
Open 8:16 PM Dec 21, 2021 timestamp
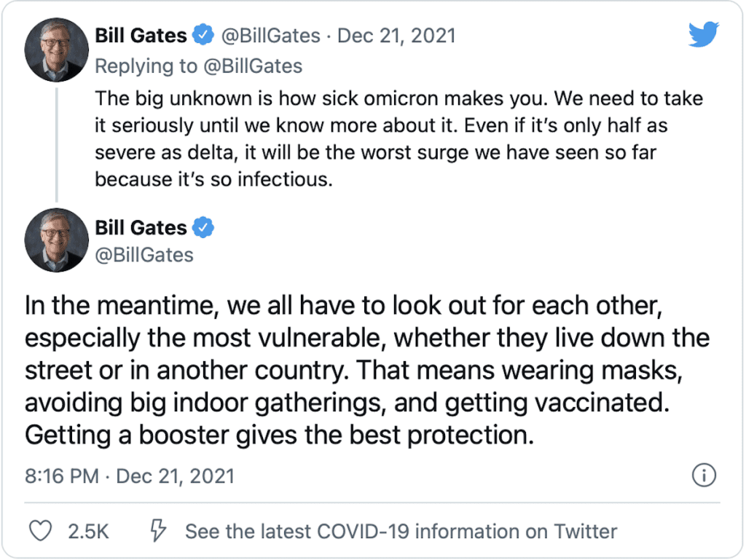coord(130,476)
